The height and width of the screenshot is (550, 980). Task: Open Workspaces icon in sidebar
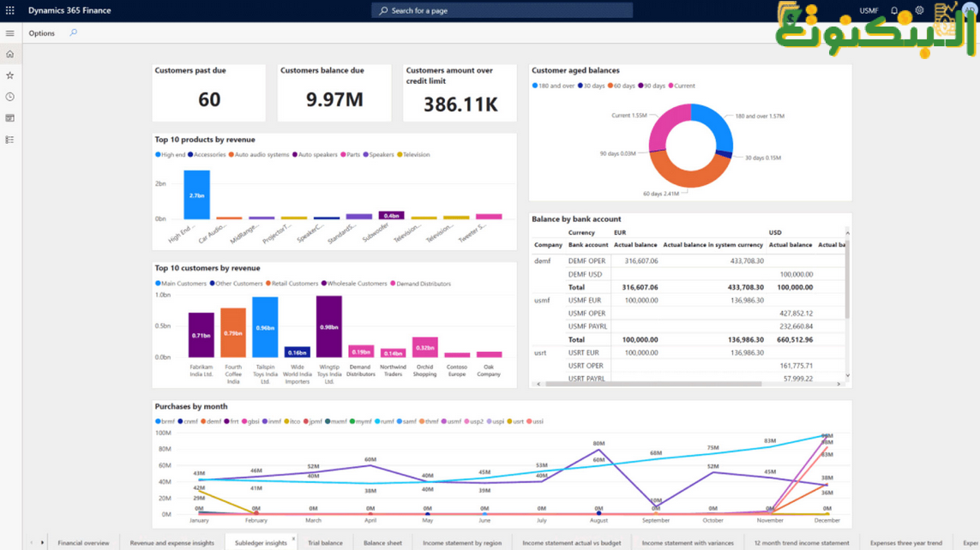[10, 118]
